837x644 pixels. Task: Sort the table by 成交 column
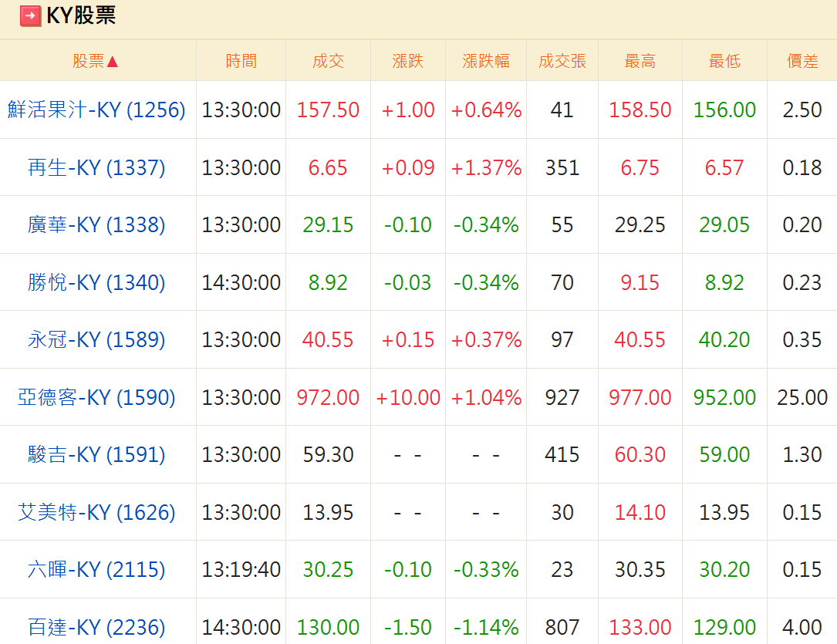click(328, 62)
